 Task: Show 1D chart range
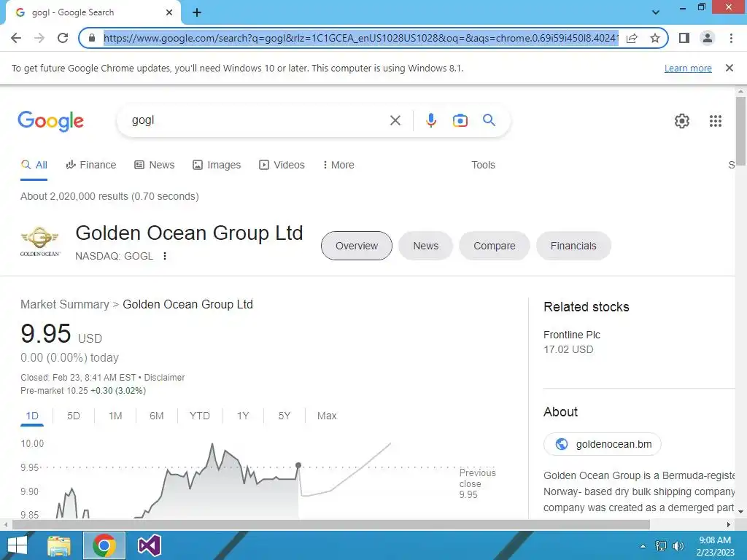click(x=32, y=416)
